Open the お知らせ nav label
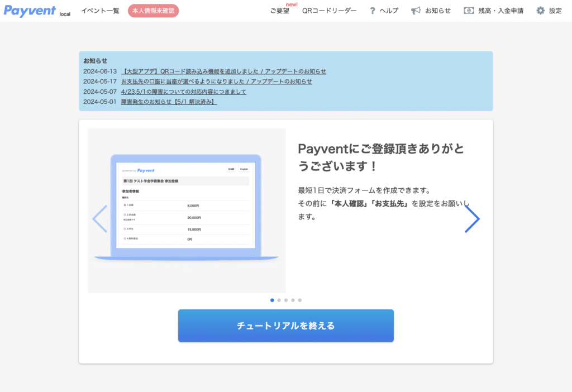 [438, 11]
